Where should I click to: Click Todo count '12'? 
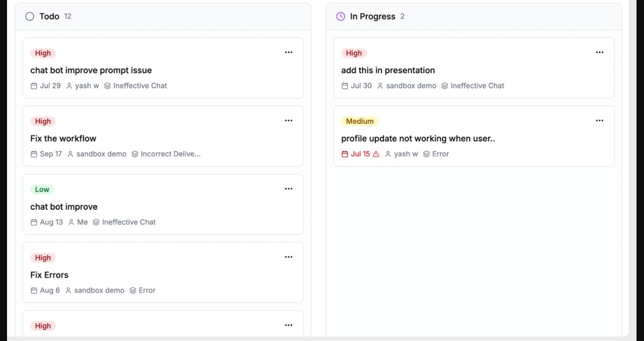click(68, 16)
